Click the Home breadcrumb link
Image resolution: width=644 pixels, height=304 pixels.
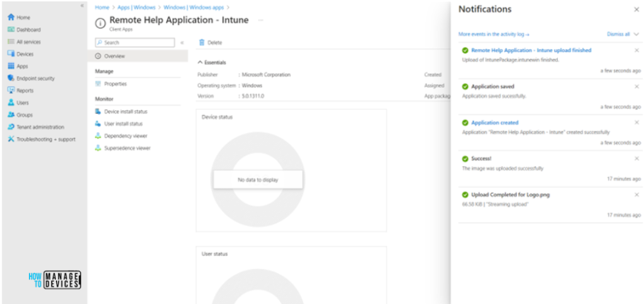click(x=103, y=8)
